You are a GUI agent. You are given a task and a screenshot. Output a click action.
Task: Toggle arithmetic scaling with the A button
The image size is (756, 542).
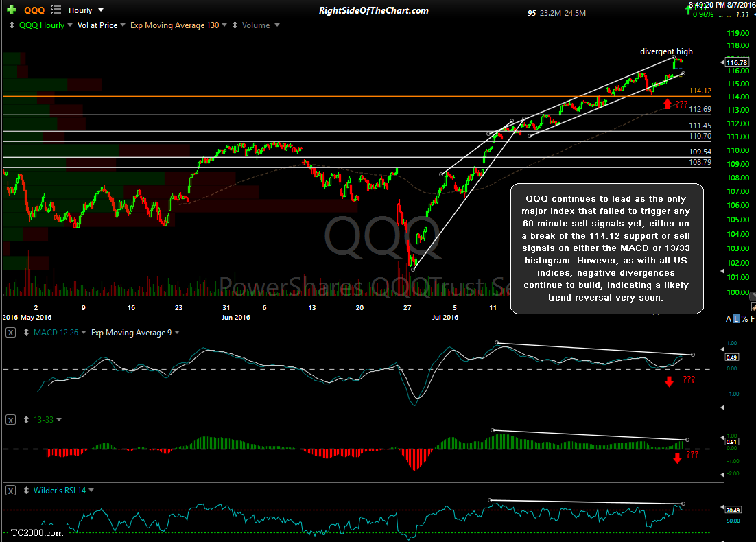click(x=728, y=320)
